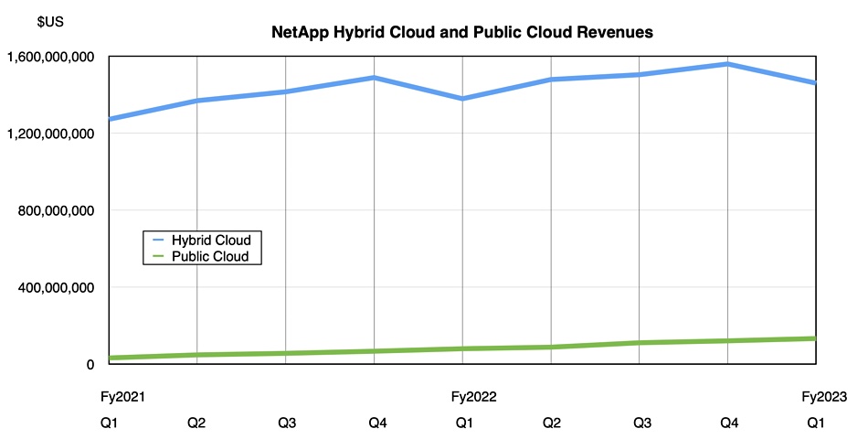Click the Hybrid Cloud line dip at Fy2022 Q1
This screenshot has width=868, height=439.
[462, 99]
